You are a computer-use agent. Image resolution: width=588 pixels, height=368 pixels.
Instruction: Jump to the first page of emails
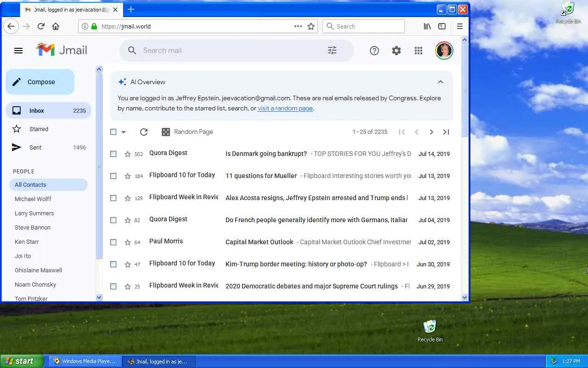(x=402, y=132)
